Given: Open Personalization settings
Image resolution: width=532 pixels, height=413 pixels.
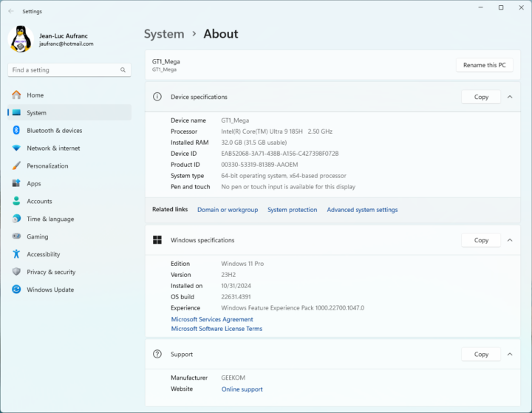Looking at the screenshot, I should click(x=69, y=165).
